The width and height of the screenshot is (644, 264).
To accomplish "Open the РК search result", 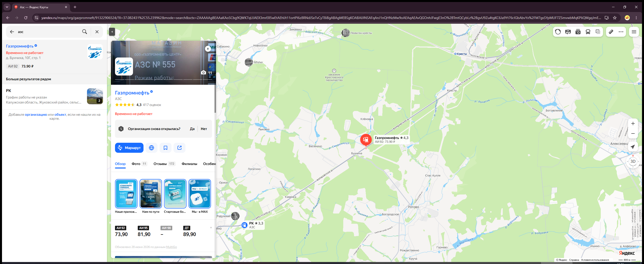I will (x=54, y=96).
